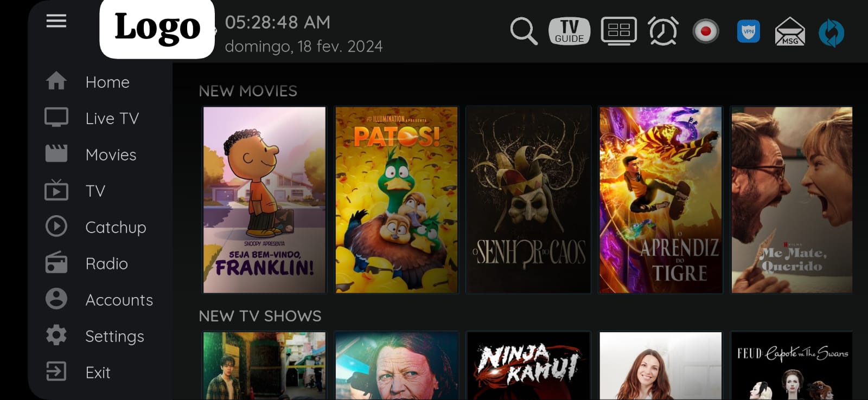Open Accounts from the sidebar
This screenshot has width=868, height=400.
[99, 300]
